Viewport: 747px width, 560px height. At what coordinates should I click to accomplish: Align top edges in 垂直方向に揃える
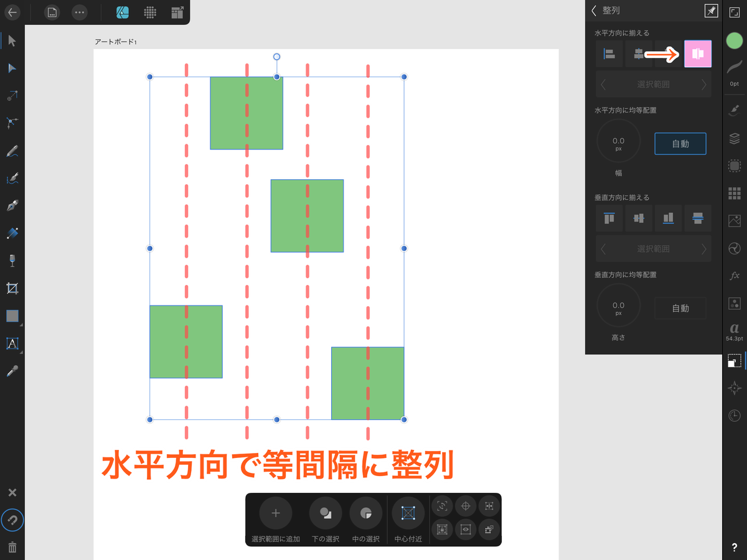(x=609, y=218)
